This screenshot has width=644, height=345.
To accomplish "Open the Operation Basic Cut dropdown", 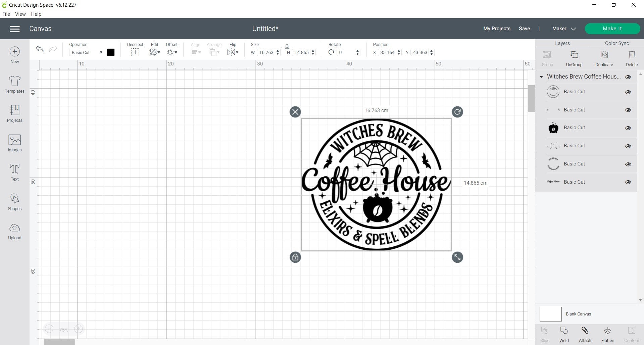I will pyautogui.click(x=87, y=52).
